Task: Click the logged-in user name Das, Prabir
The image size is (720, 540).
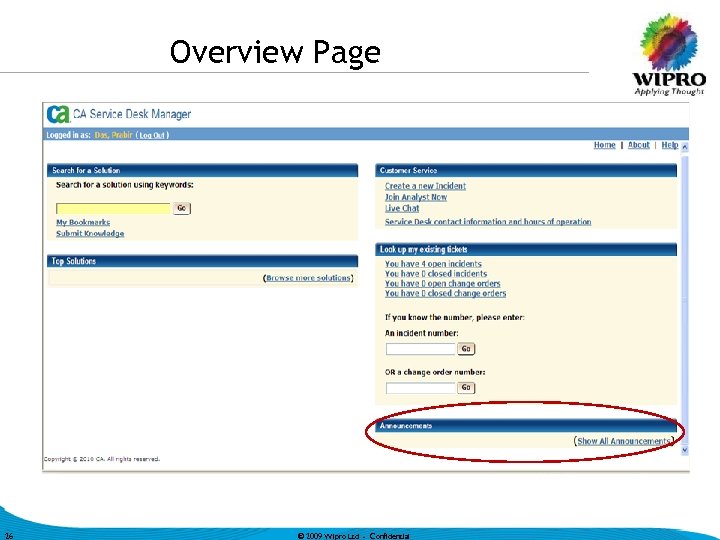Action: 113,135
